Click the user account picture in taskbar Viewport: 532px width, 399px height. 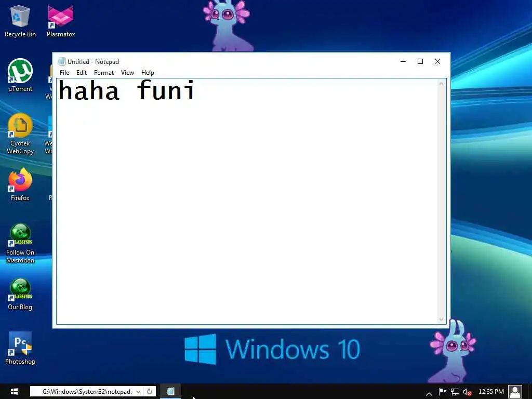(515, 392)
